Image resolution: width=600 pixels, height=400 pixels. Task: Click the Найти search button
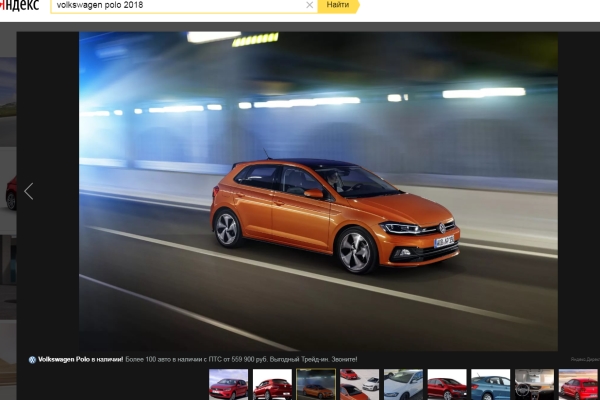[338, 5]
